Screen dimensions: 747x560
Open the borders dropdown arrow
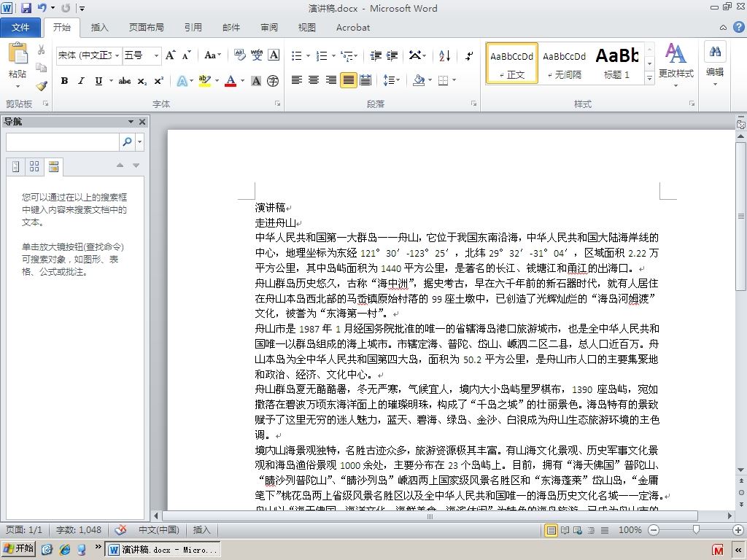[x=454, y=80]
